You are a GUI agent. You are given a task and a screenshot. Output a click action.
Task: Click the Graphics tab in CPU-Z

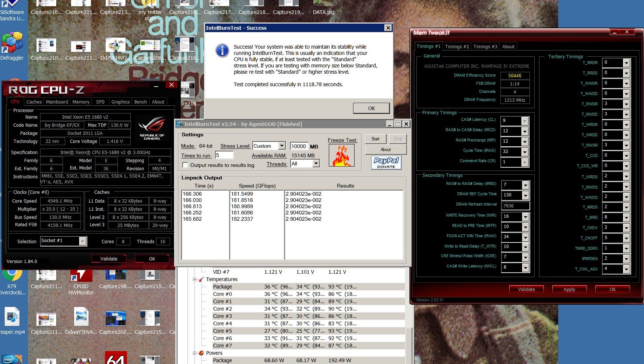pos(120,102)
